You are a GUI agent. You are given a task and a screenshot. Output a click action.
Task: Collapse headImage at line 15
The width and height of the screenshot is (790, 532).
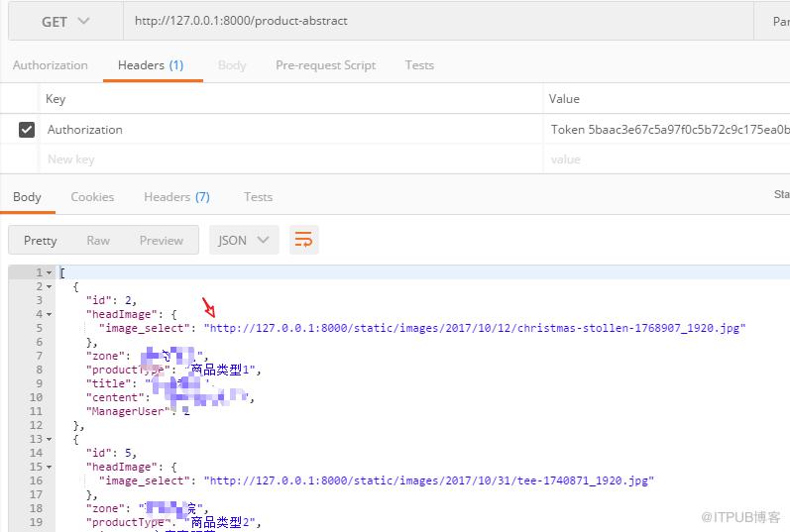coord(50,467)
